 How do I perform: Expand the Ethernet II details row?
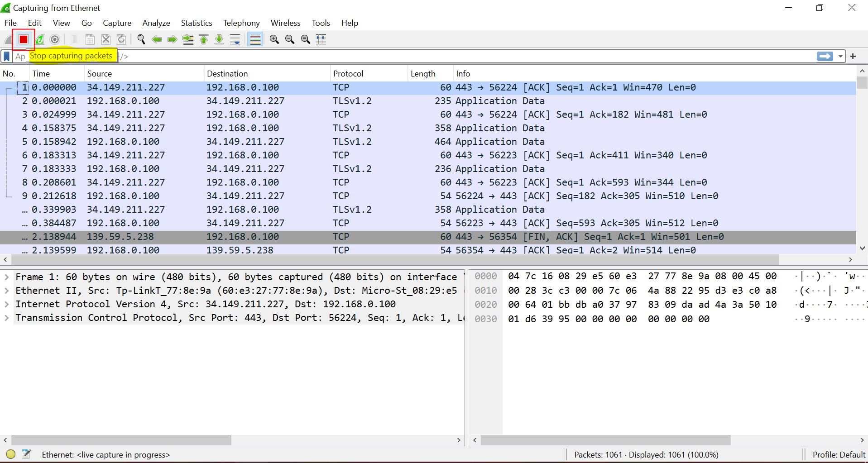pos(7,291)
